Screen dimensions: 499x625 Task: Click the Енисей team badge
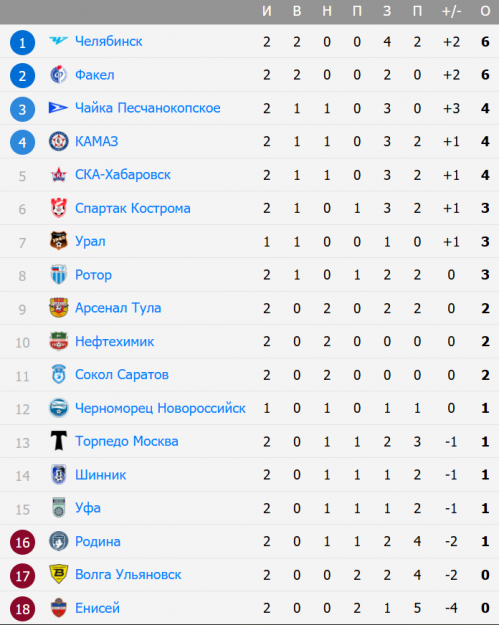58,607
